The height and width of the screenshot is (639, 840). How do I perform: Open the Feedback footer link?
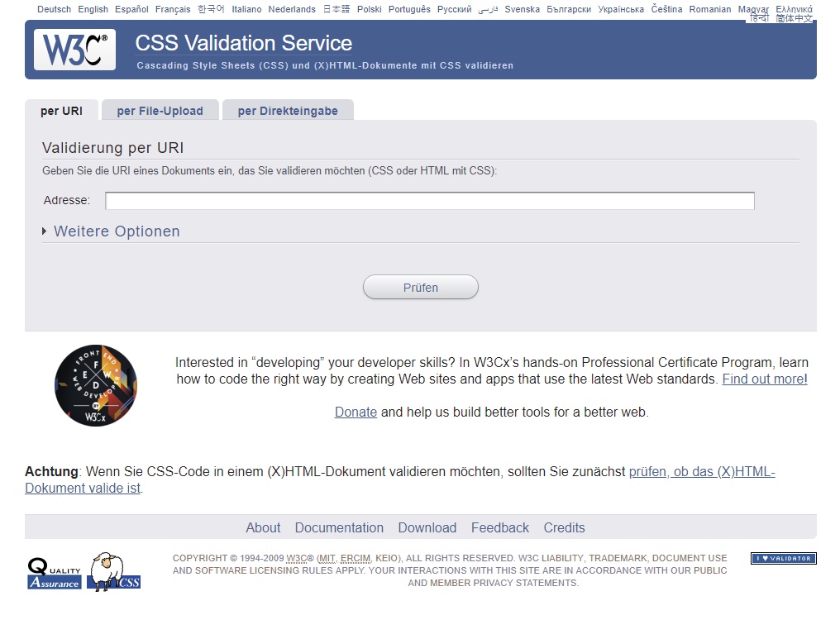(499, 527)
